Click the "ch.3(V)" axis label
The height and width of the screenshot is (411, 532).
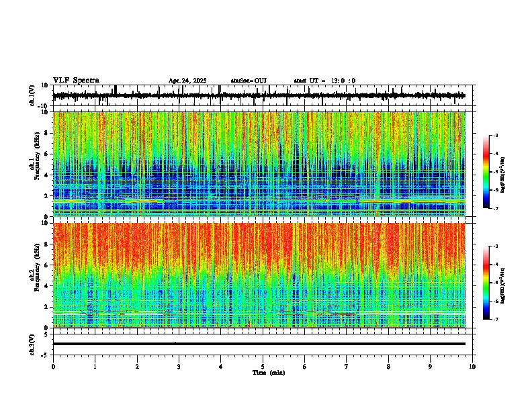coord(32,345)
